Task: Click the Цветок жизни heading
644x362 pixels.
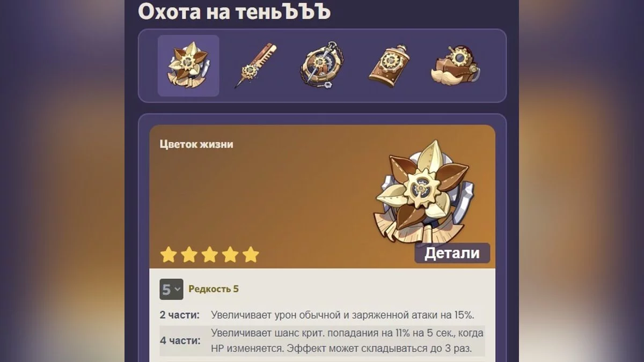Action: tap(196, 144)
